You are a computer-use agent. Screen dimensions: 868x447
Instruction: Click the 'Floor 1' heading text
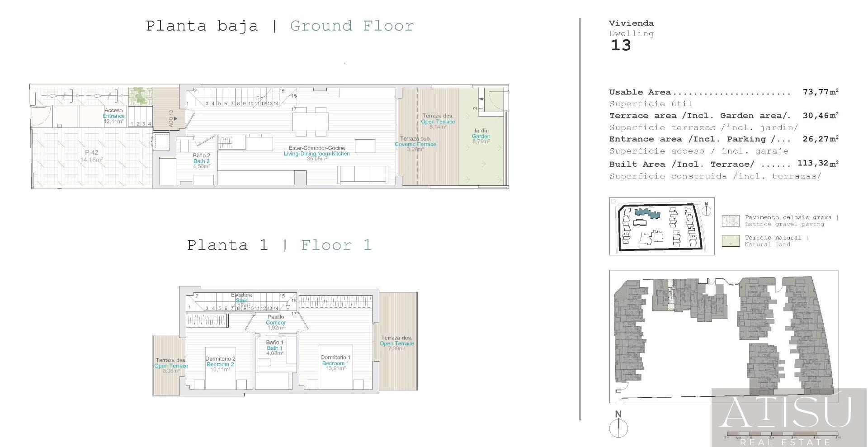336,245
